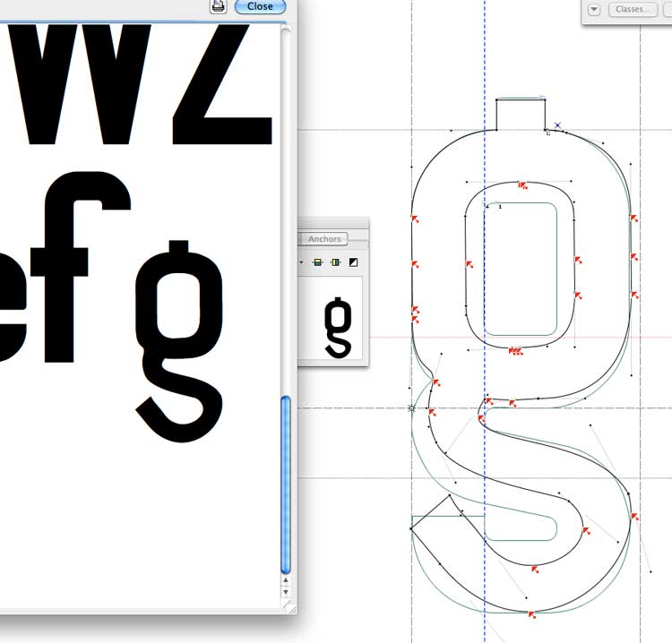Open the Classes... dialog
This screenshot has height=643, width=672.
[x=631, y=9]
